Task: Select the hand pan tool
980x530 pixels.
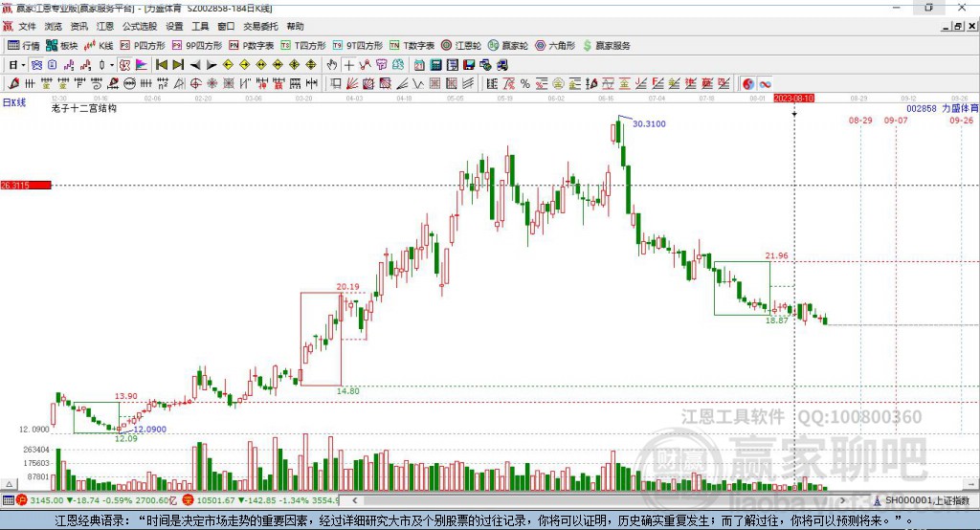Action: pyautogui.click(x=332, y=65)
